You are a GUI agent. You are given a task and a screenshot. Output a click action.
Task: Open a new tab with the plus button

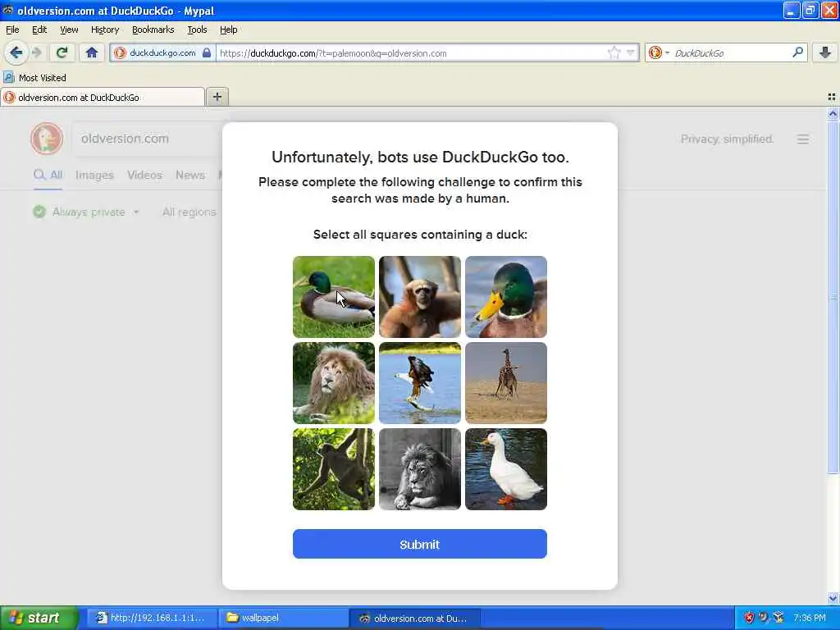pos(217,97)
